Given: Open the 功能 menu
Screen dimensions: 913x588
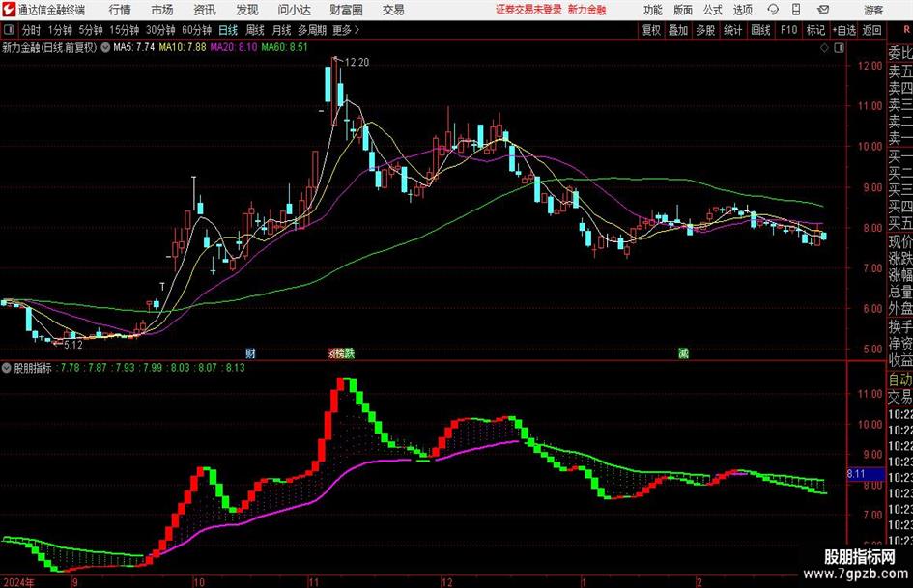Looking at the screenshot, I should (x=653, y=10).
